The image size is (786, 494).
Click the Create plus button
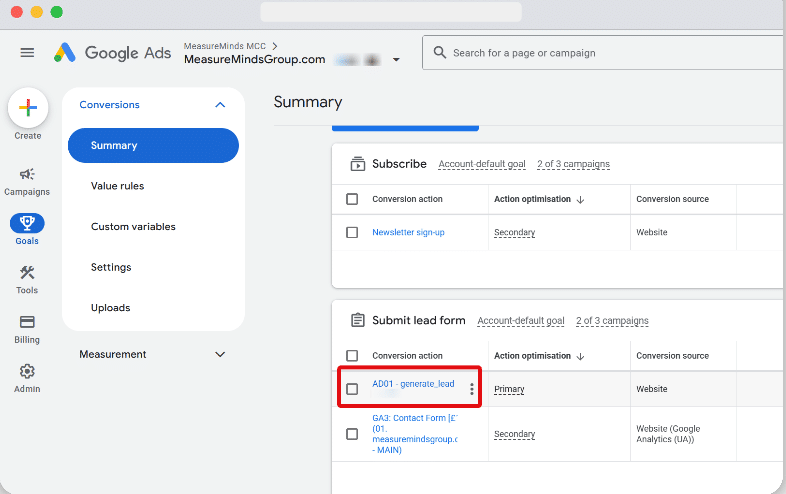pyautogui.click(x=28, y=108)
